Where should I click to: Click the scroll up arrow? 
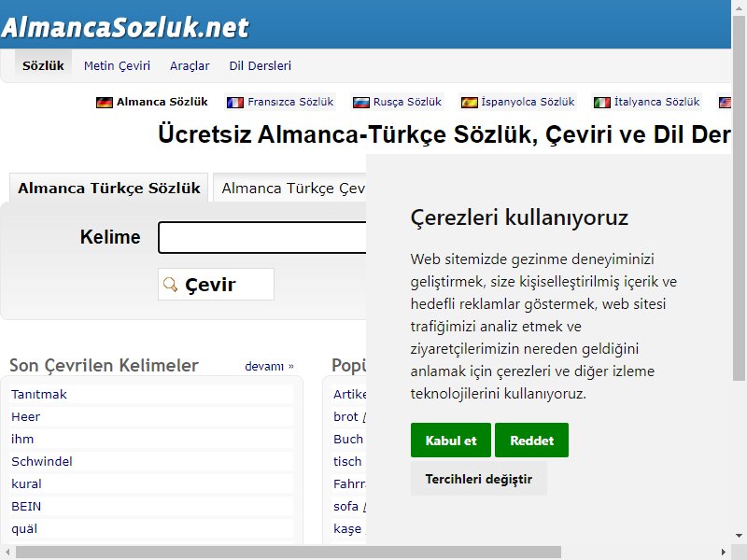[739, 7]
